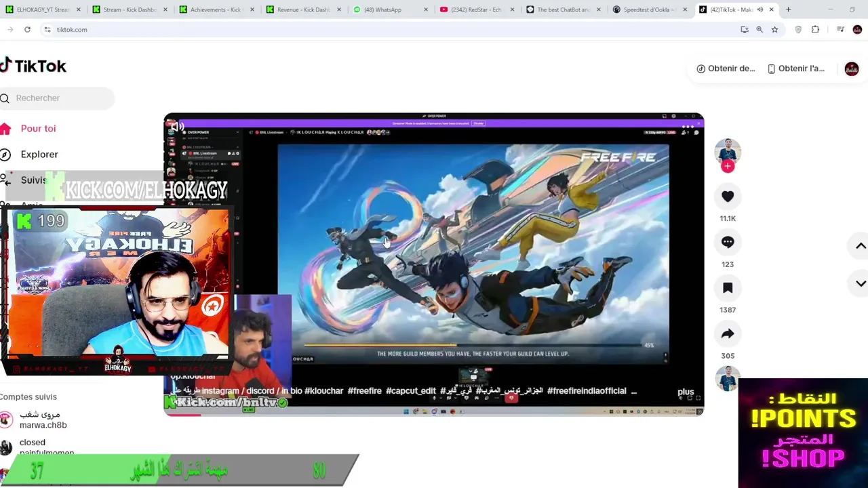The width and height of the screenshot is (868, 488).
Task: Open site information icon in address bar
Action: coord(47,30)
